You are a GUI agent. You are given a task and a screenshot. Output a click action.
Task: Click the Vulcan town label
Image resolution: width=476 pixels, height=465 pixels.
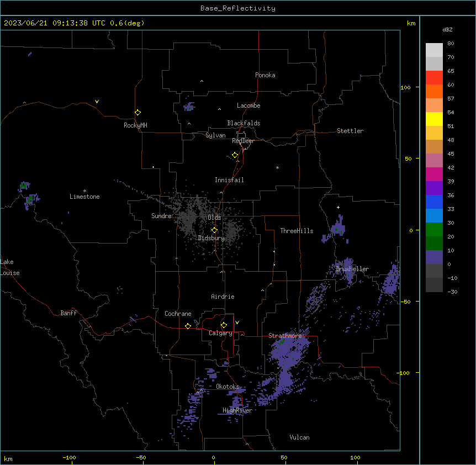(300, 437)
